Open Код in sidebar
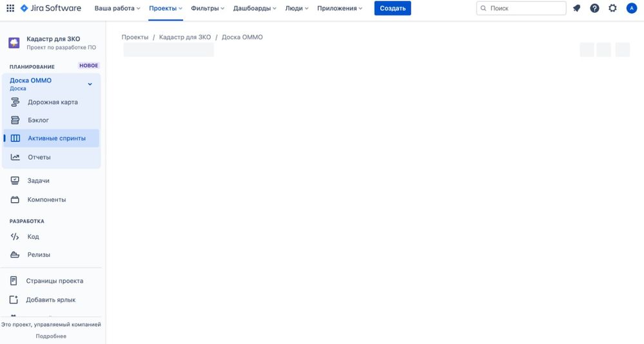Viewport: 644px width, 344px height. click(x=52, y=236)
